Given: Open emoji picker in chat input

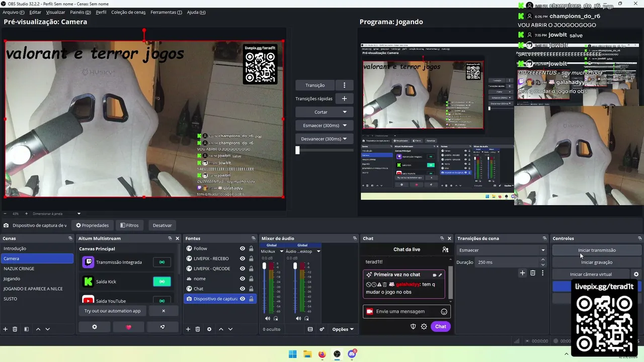Looking at the screenshot, I should (444, 312).
